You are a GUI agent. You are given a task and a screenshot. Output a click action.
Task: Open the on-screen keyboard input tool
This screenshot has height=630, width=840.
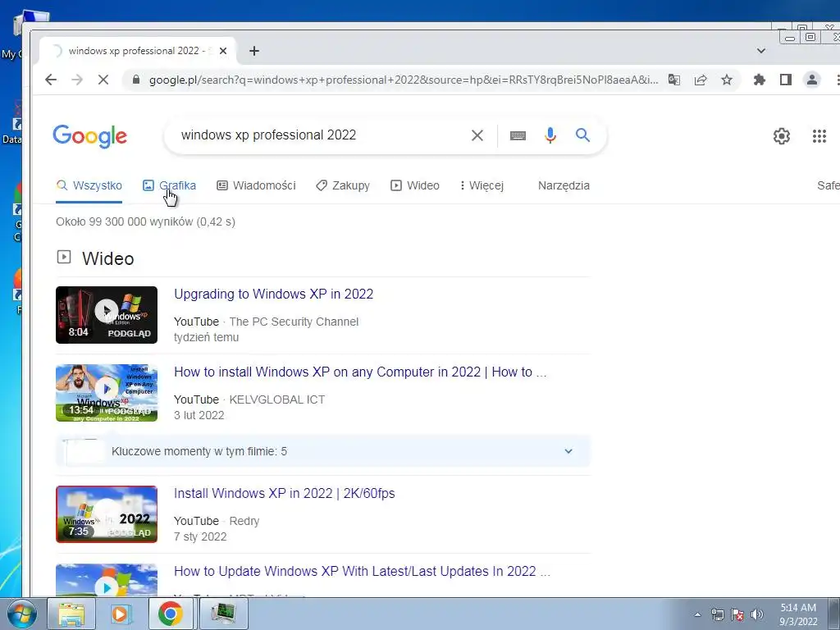(518, 135)
